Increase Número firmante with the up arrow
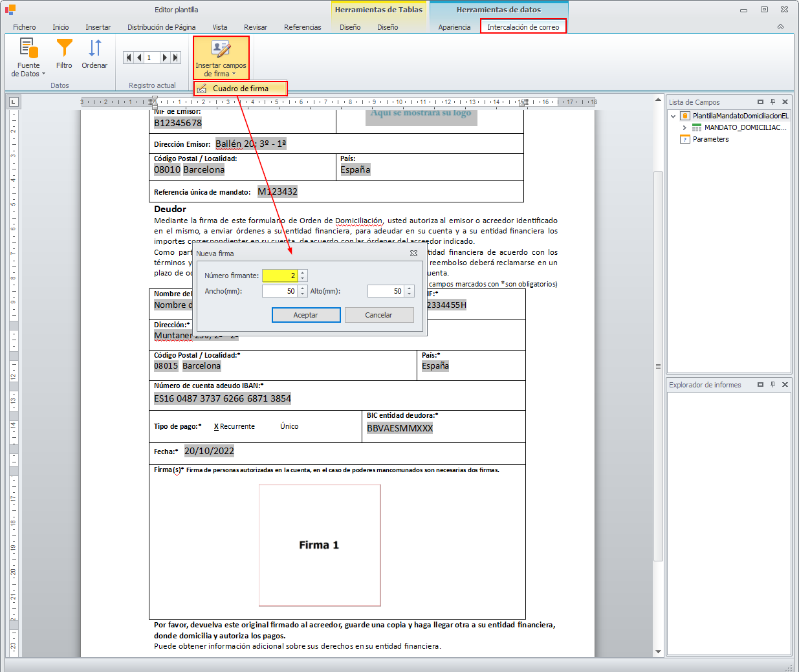The height and width of the screenshot is (672, 799). pyautogui.click(x=303, y=273)
